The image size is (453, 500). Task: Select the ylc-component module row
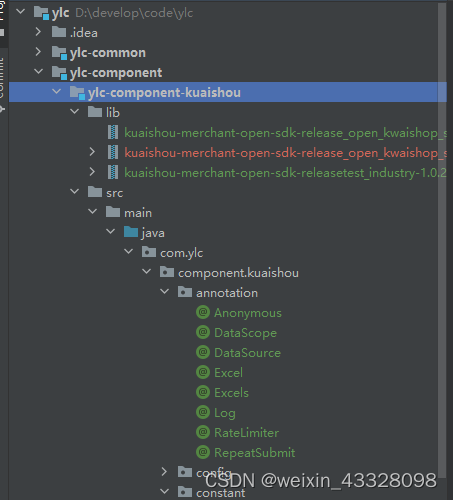click(x=228, y=72)
